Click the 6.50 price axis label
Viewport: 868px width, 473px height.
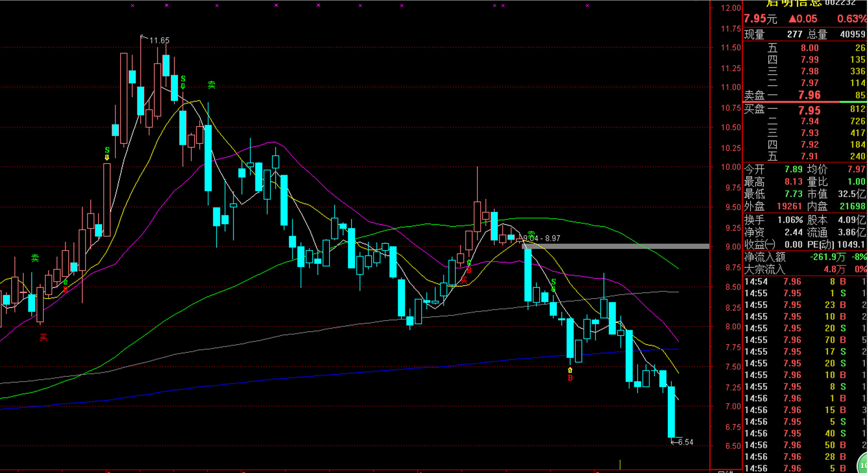tap(733, 446)
